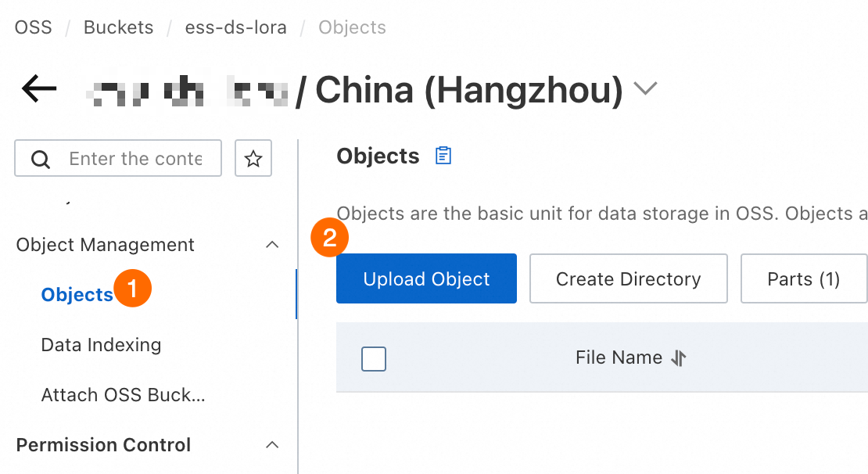Open Data Indexing in the sidebar

(x=101, y=345)
